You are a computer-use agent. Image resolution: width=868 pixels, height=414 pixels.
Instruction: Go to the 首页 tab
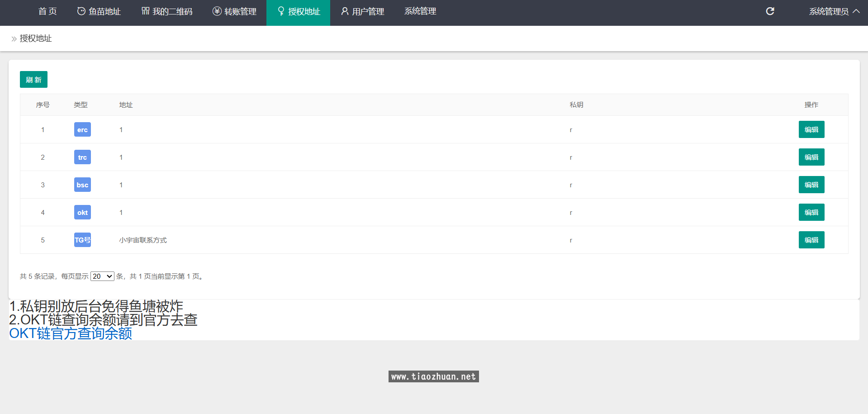click(47, 11)
